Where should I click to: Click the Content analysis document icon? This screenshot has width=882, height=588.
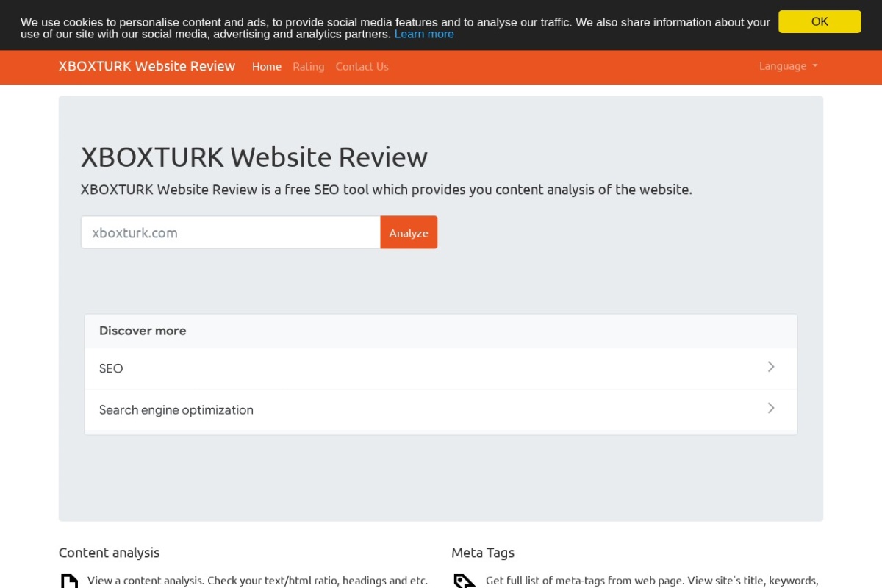[69, 581]
